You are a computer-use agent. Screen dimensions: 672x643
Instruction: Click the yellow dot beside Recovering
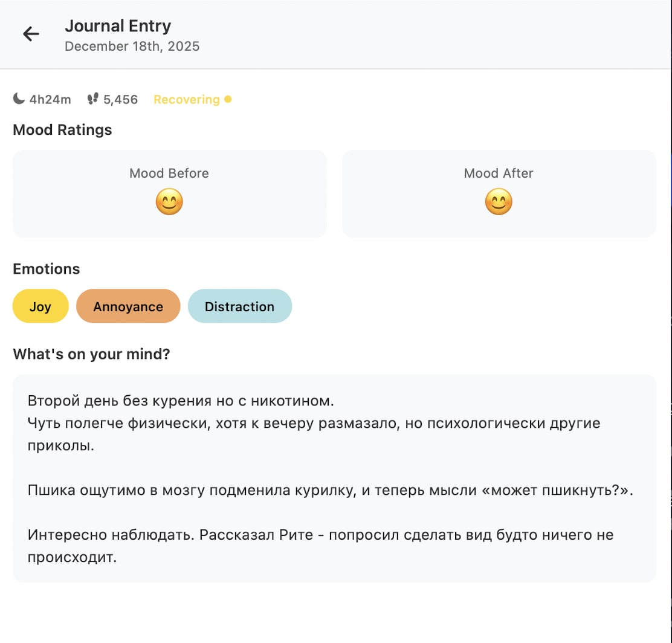click(x=229, y=99)
